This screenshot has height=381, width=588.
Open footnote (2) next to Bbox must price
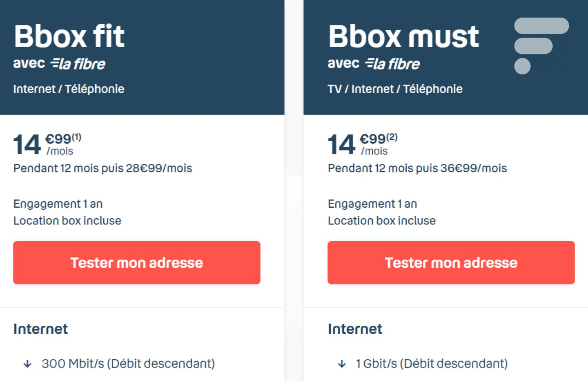pos(392,137)
